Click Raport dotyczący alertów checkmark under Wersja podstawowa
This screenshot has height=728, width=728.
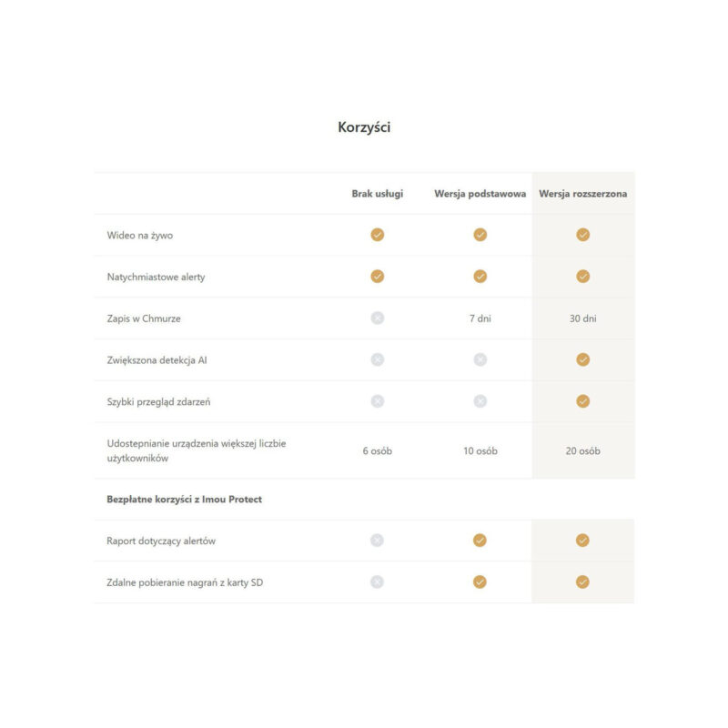click(x=480, y=541)
